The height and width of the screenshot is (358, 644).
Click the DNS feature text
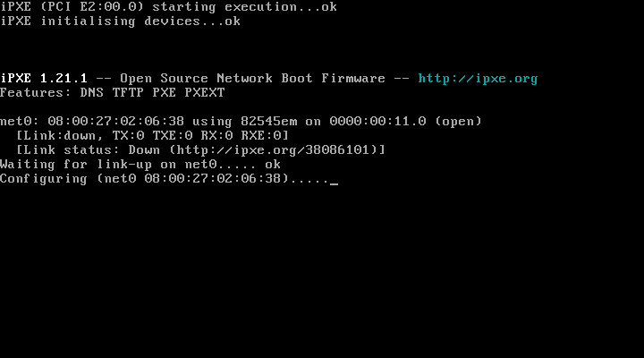[x=94, y=92]
